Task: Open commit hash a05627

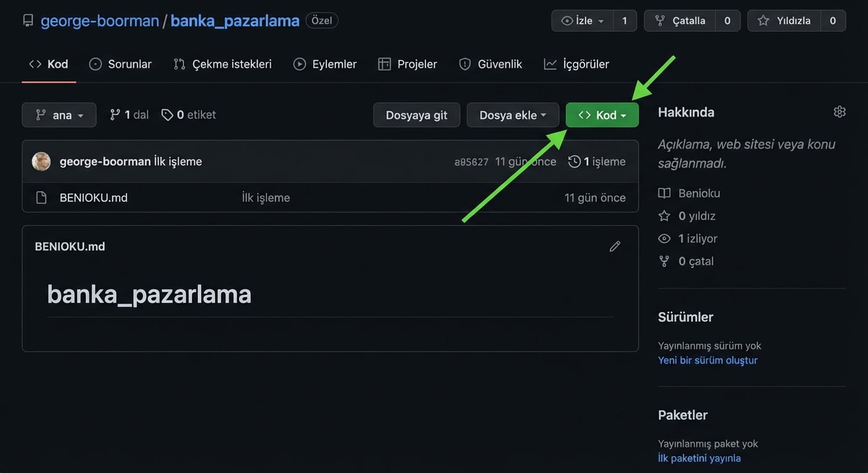Action: tap(471, 162)
